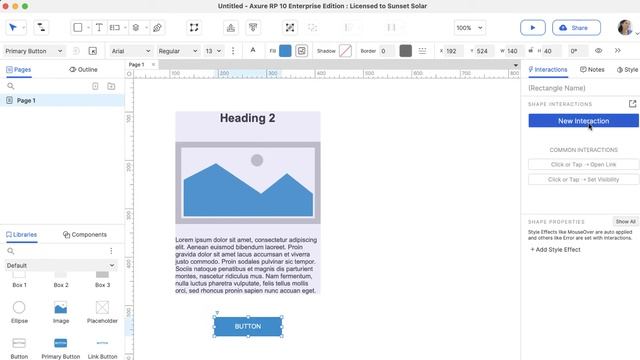Image resolution: width=640 pixels, height=360 pixels.
Task: Open the 100% zoom dropdown
Action: click(x=469, y=28)
